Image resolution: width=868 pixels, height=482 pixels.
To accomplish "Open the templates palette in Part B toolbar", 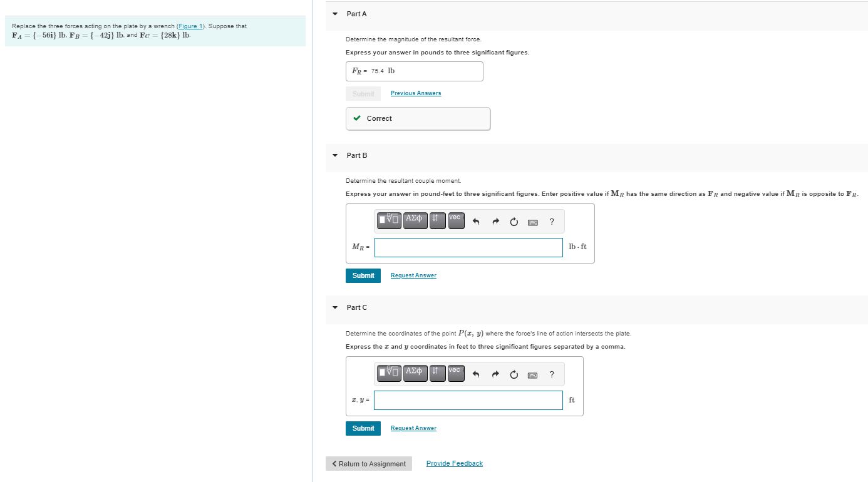I will [389, 220].
